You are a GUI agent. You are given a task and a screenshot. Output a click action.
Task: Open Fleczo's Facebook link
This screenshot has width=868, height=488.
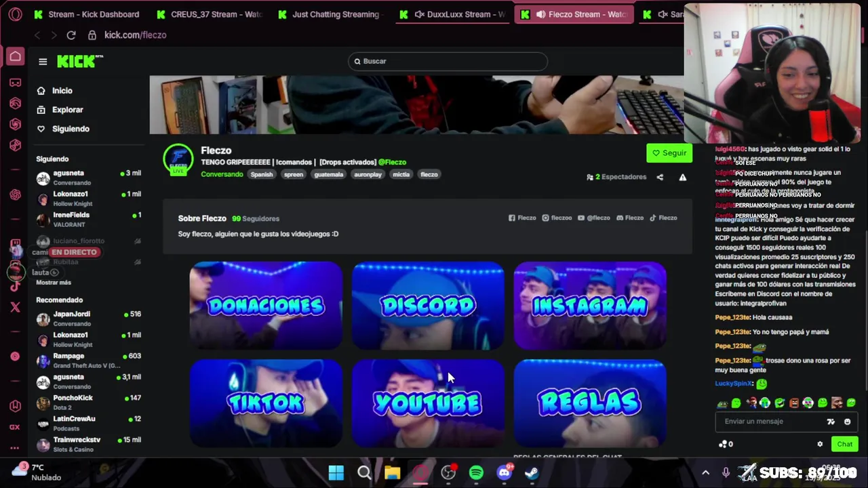coord(522,218)
